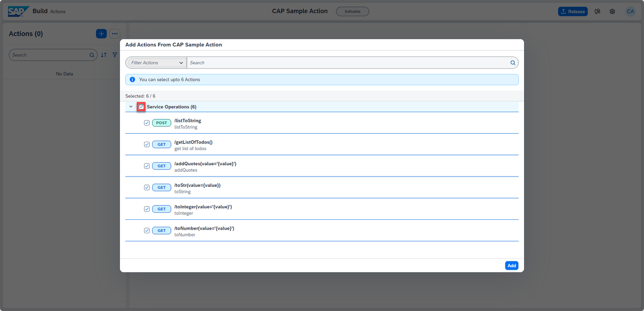Click the SAP logo
The image size is (644, 311).
19,12
